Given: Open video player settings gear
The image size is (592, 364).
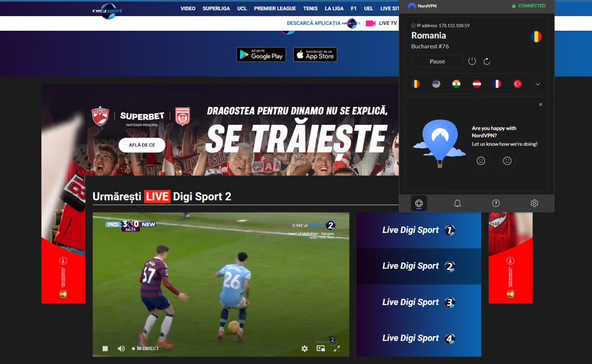Looking at the screenshot, I should 305,348.
